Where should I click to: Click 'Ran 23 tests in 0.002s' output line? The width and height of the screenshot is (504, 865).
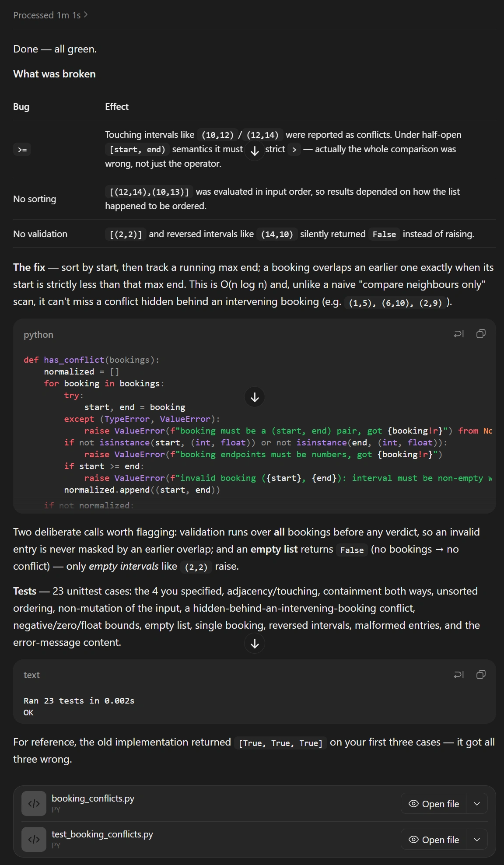[x=79, y=700]
